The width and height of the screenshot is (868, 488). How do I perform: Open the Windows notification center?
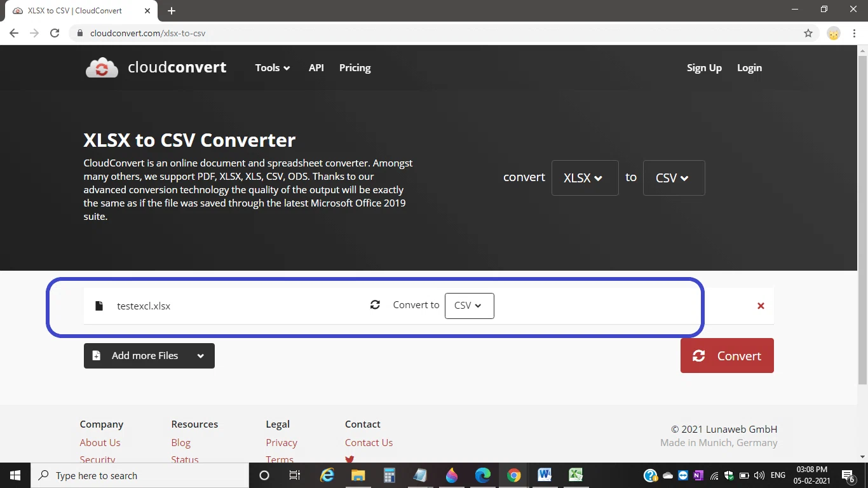tap(848, 475)
